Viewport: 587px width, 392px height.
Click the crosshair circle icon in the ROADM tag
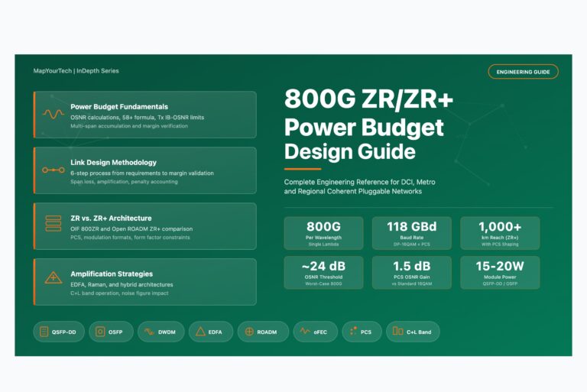tap(249, 332)
